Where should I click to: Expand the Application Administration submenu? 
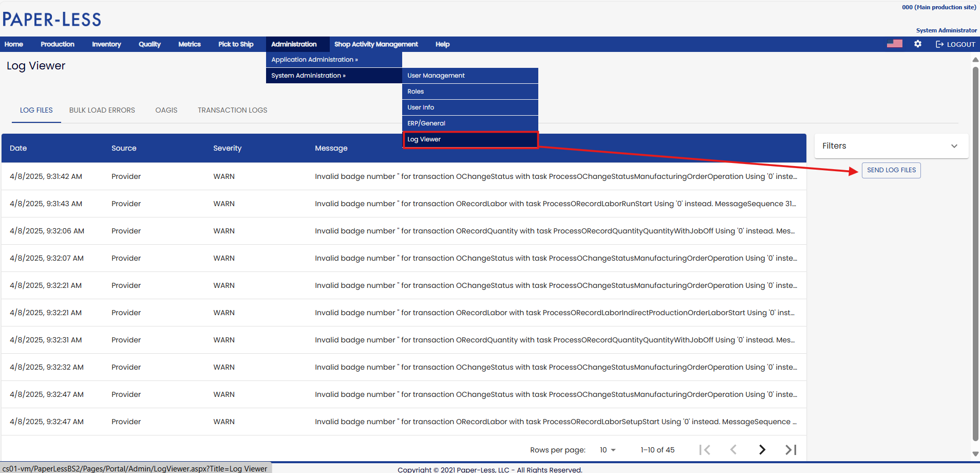pyautogui.click(x=334, y=60)
